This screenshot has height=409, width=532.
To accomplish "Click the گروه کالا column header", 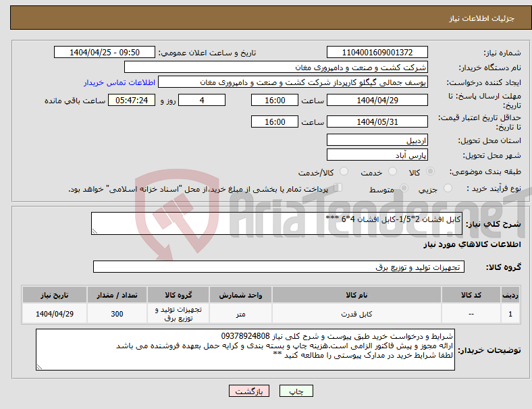I will click(178, 295).
